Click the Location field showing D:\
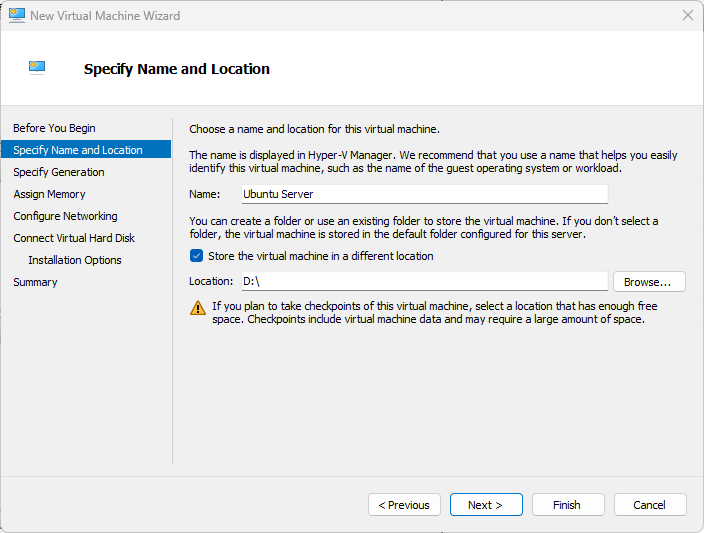The image size is (704, 533). pos(425,281)
